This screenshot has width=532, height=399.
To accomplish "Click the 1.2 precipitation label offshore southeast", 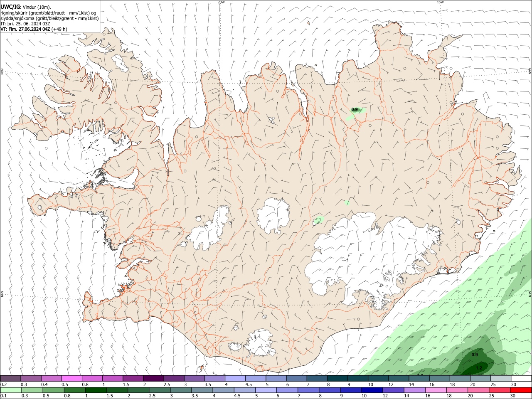I will coord(479,368).
